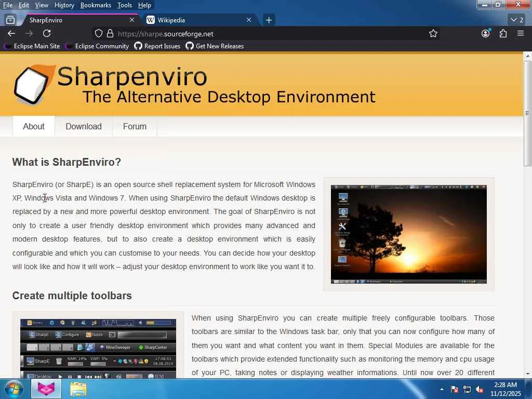The height and width of the screenshot is (399, 532).
Task: Select the About page tab
Action: tap(34, 126)
